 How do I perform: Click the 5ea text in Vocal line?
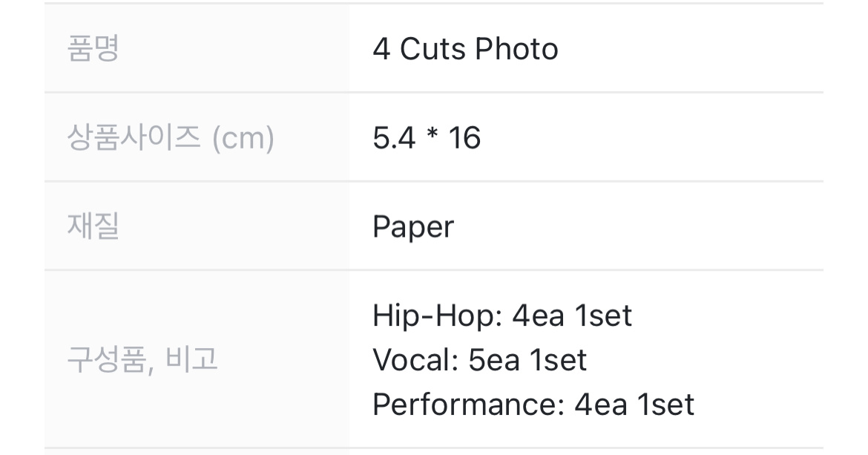494,360
